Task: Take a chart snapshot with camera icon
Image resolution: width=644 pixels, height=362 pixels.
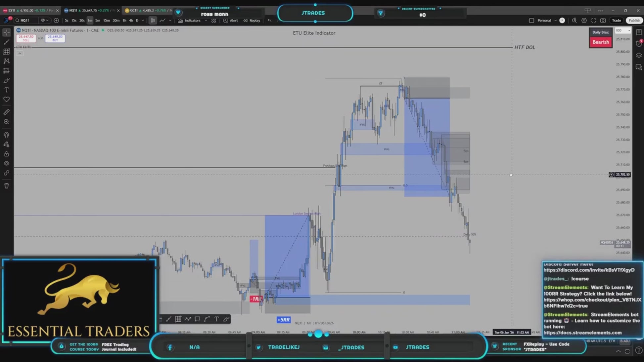Action: [603, 20]
